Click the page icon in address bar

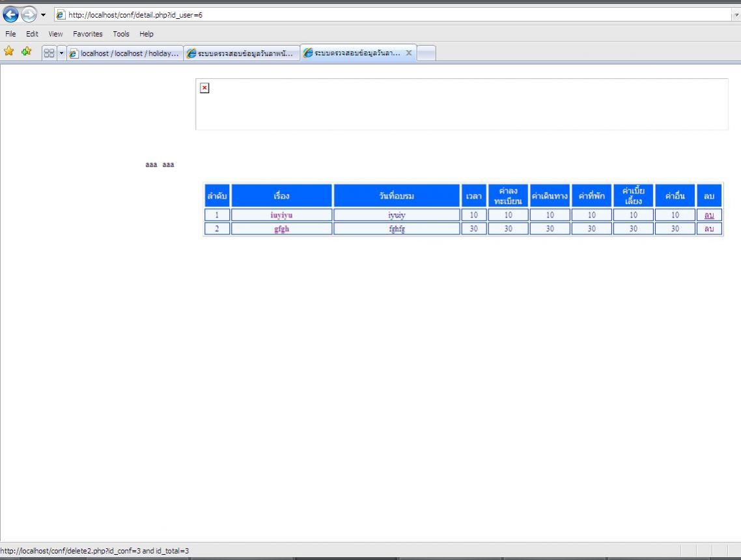[60, 15]
